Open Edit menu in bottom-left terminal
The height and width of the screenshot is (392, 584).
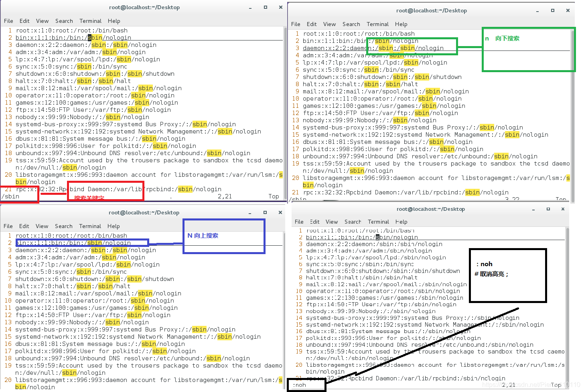pyautogui.click(x=24, y=226)
